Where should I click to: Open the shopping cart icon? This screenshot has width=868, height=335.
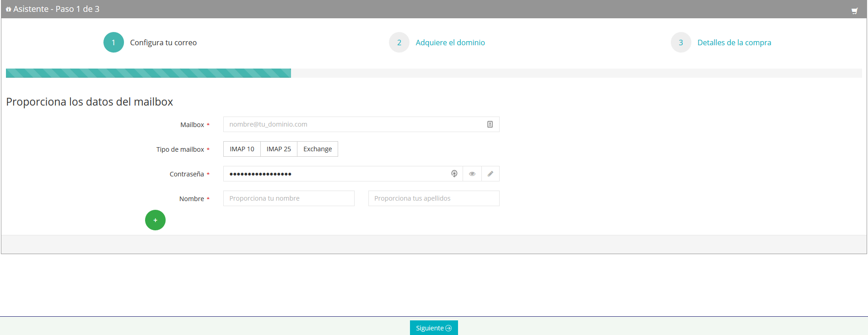coord(854,11)
